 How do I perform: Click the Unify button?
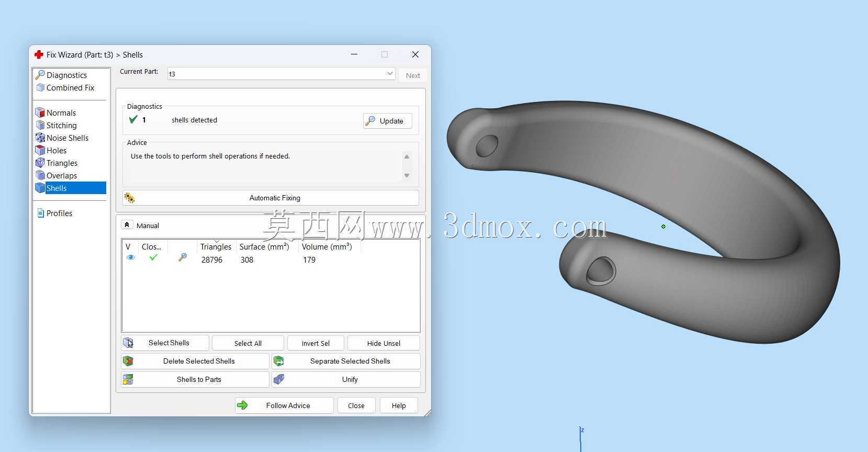[x=346, y=379]
